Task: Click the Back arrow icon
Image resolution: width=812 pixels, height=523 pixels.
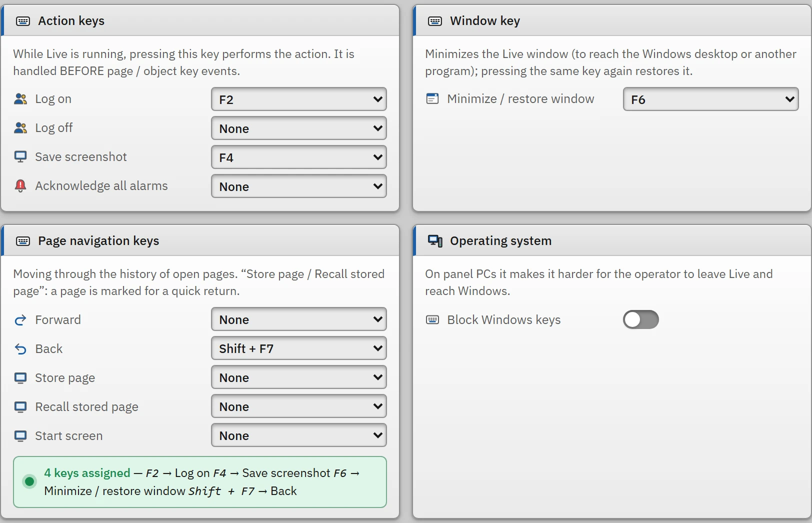Action: [x=20, y=349]
